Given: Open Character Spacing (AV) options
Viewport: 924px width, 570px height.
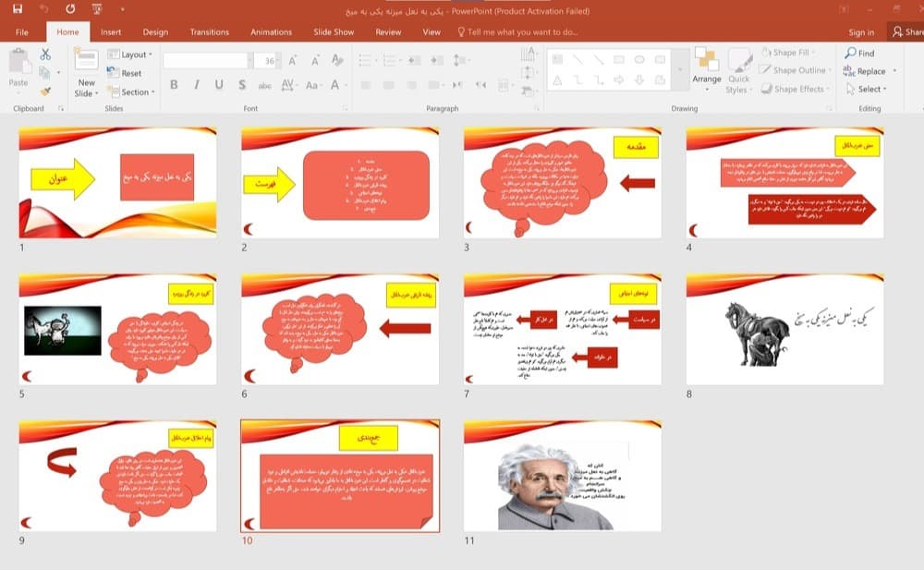Looking at the screenshot, I should [288, 85].
